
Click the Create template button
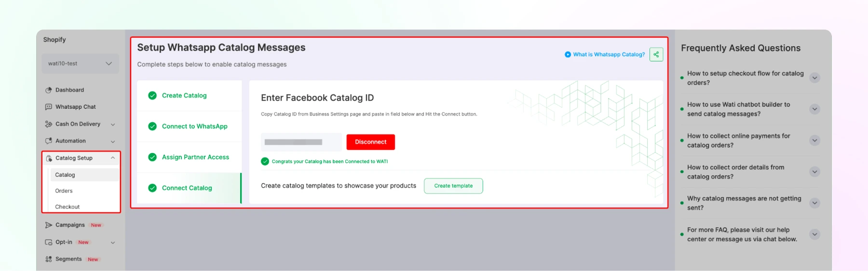pyautogui.click(x=453, y=186)
